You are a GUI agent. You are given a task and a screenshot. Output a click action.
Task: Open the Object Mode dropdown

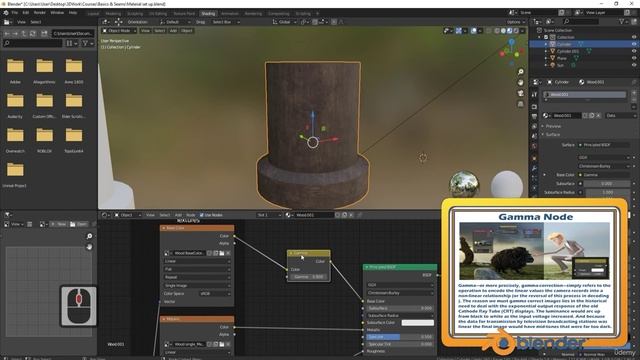coord(119,31)
